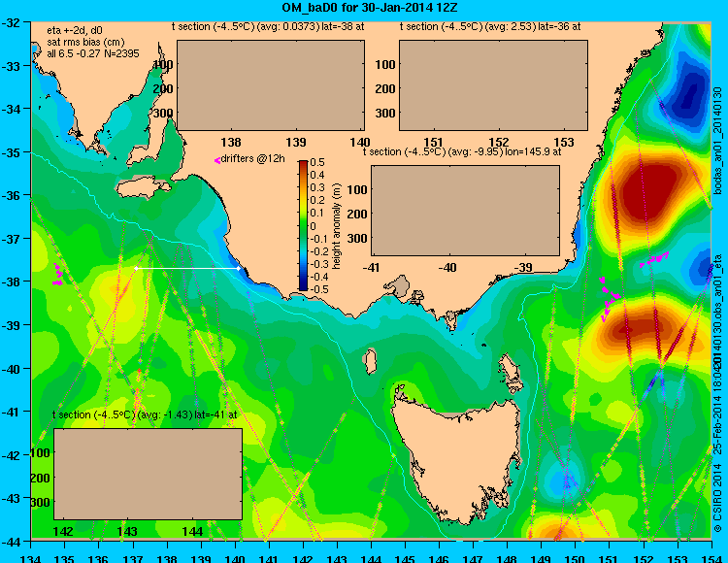The height and width of the screenshot is (563, 728).
Task: Click the "bodas_an01_20140130" vertical label
Action: pos(717,141)
